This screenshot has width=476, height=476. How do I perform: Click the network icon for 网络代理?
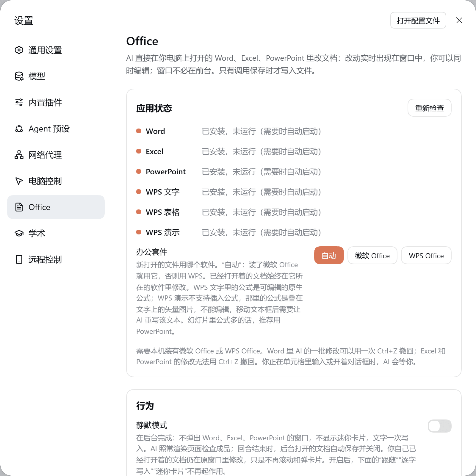click(x=19, y=155)
